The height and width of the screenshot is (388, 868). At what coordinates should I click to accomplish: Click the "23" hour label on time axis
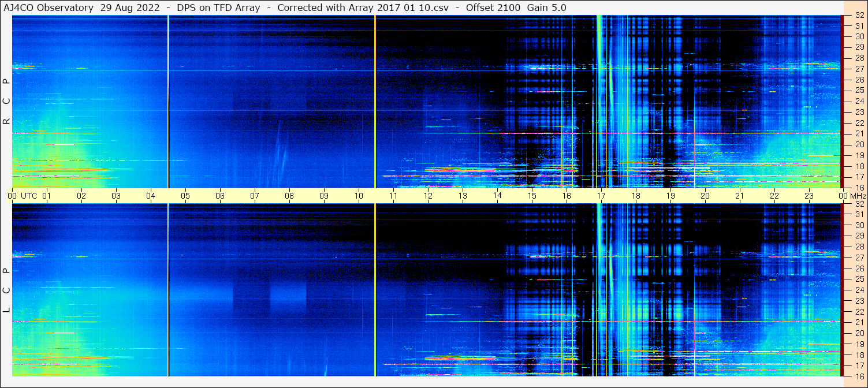point(809,196)
